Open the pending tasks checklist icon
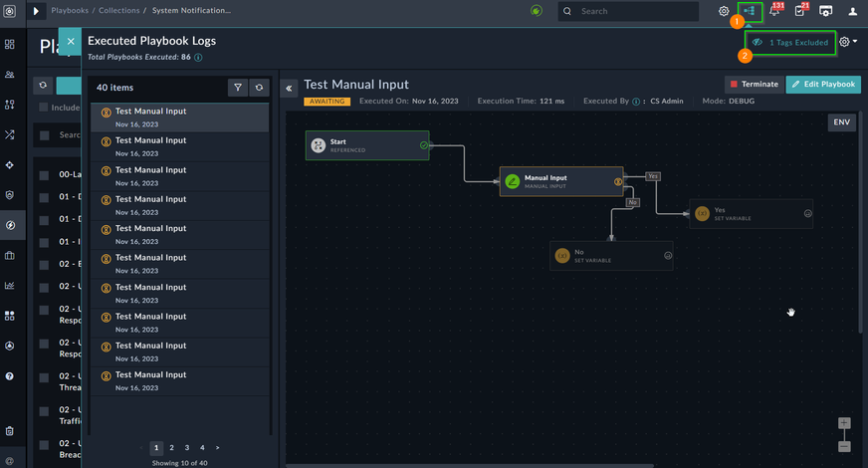This screenshot has width=868, height=468. click(x=799, y=12)
